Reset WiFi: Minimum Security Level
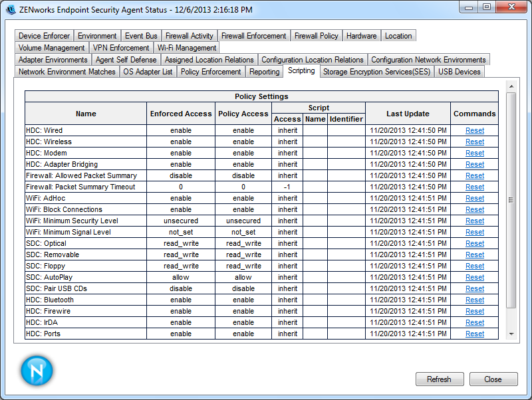This screenshot has height=400, width=532. pos(475,221)
